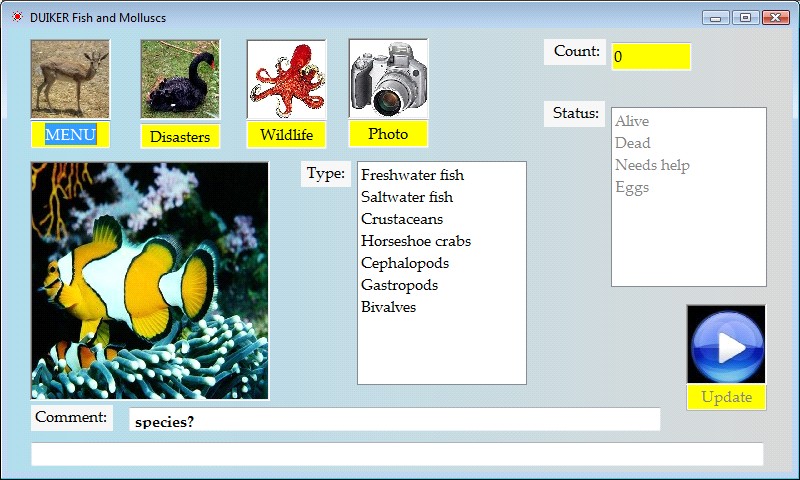The height and width of the screenshot is (480, 800).
Task: Select Freshwater fish in Type list
Action: (412, 175)
